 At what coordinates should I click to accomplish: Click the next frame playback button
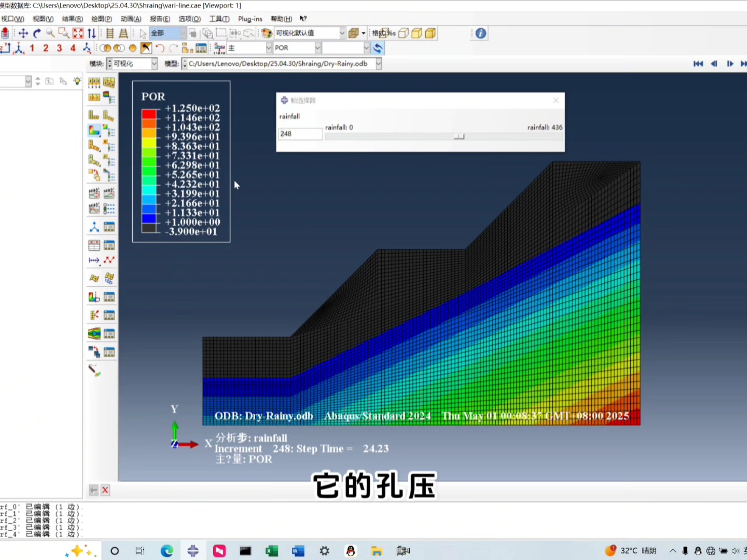pyautogui.click(x=730, y=64)
